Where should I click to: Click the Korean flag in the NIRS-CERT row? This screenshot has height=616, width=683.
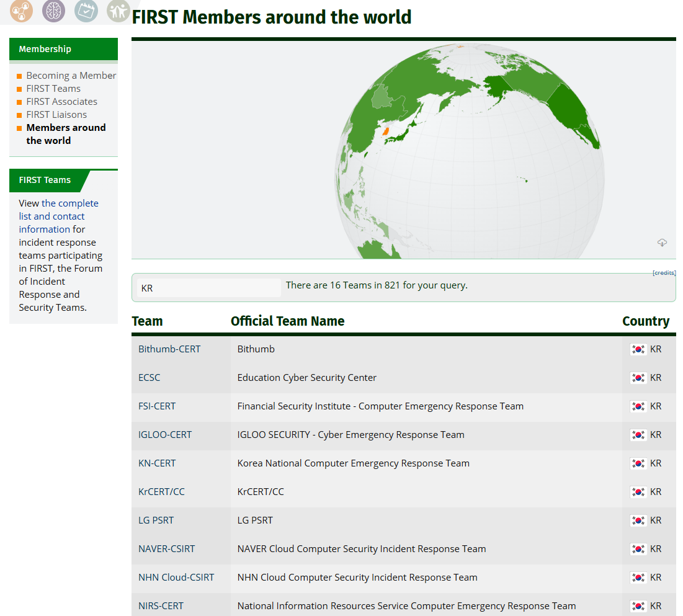[638, 606]
